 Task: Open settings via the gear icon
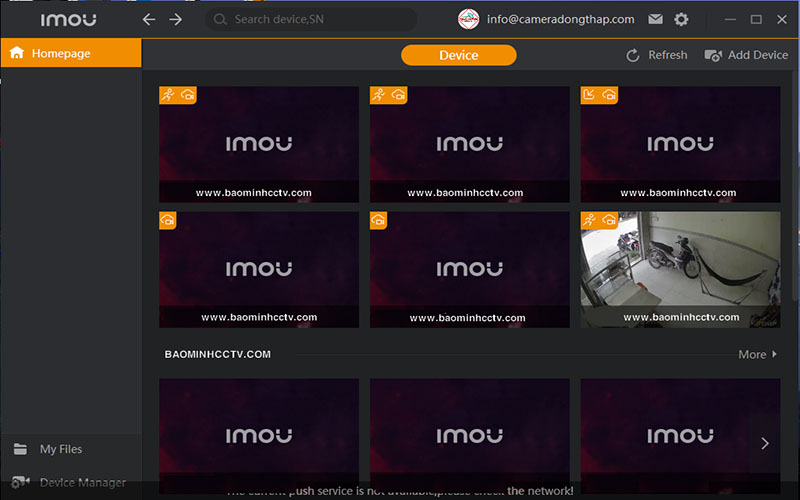(x=681, y=19)
